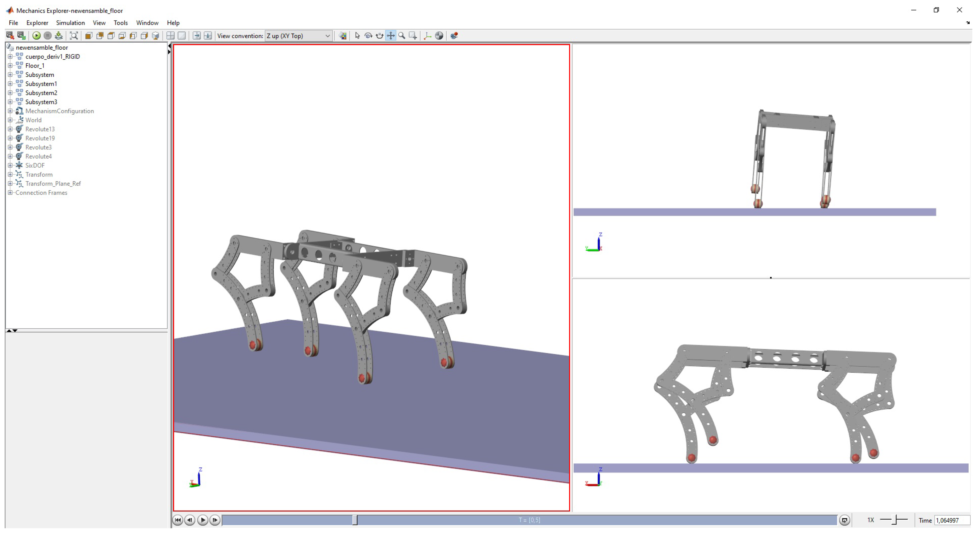Choose the Rotate view tool
Screen dimensions: 980x534
[x=368, y=36]
